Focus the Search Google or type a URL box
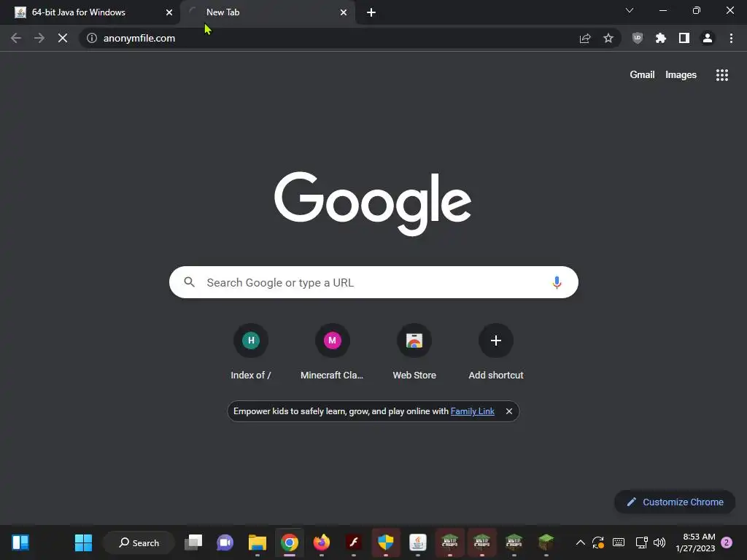The height and width of the screenshot is (560, 747). 373,282
